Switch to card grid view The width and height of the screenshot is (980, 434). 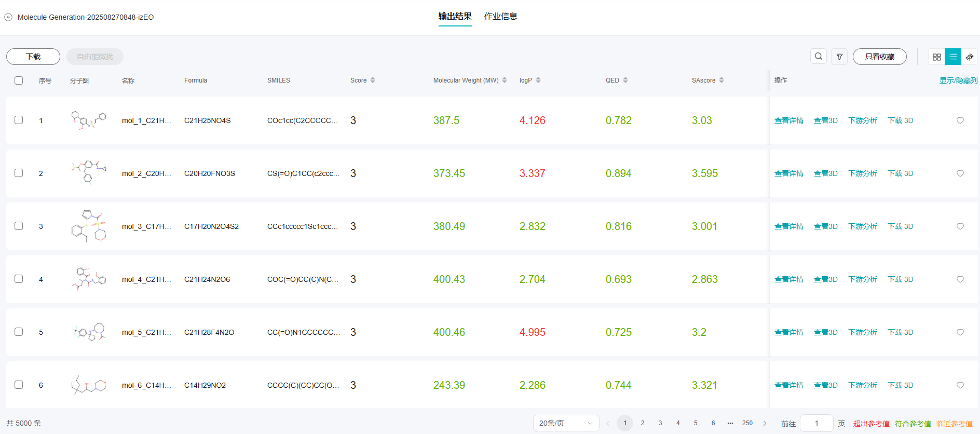(936, 57)
